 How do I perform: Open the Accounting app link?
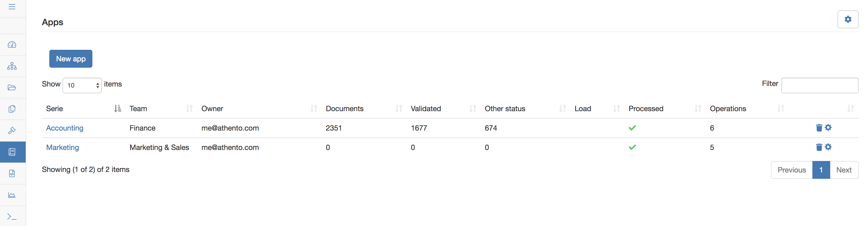point(65,128)
